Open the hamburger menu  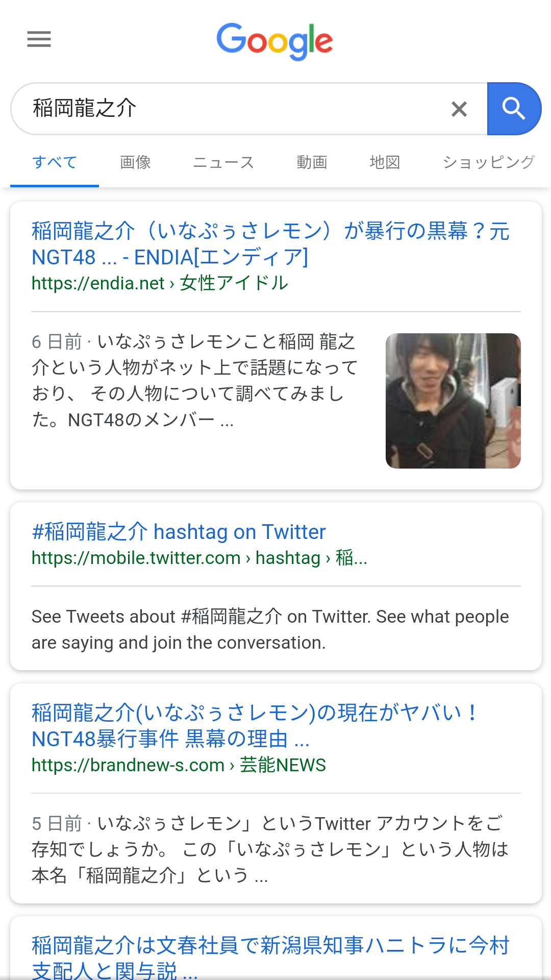point(39,39)
